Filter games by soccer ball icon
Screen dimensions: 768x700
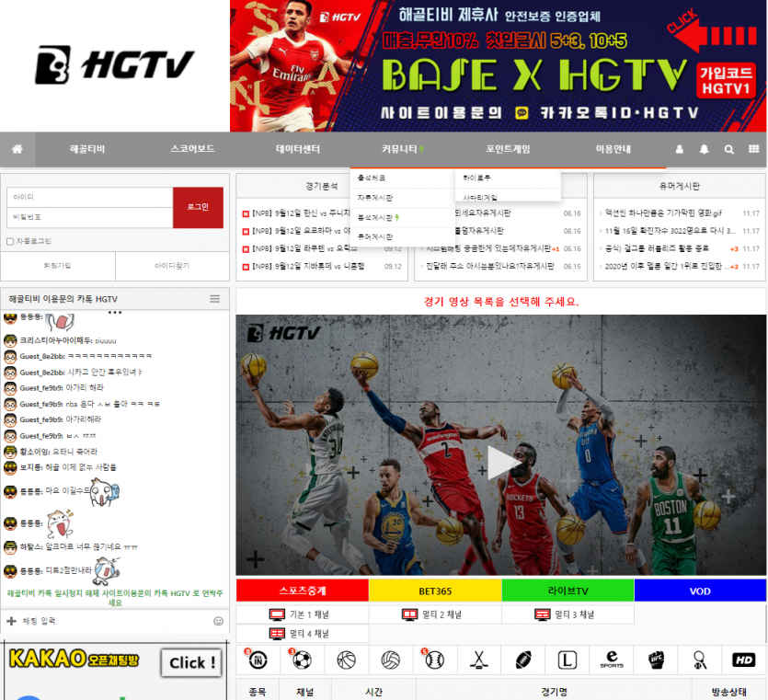tap(303, 660)
